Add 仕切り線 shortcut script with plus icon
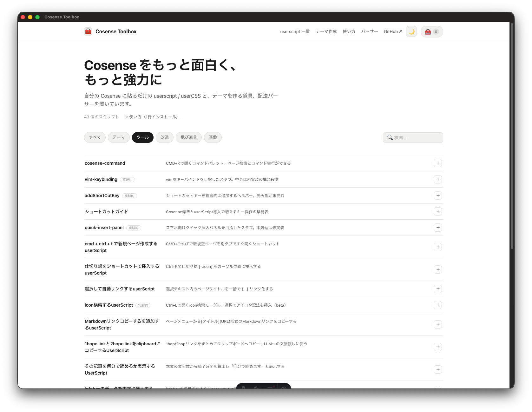 (438, 269)
